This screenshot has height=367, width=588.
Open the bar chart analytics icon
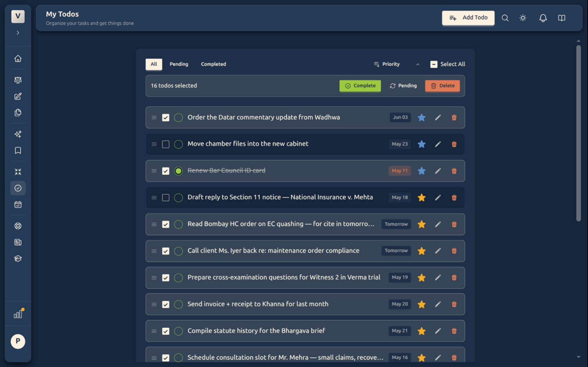(x=18, y=314)
